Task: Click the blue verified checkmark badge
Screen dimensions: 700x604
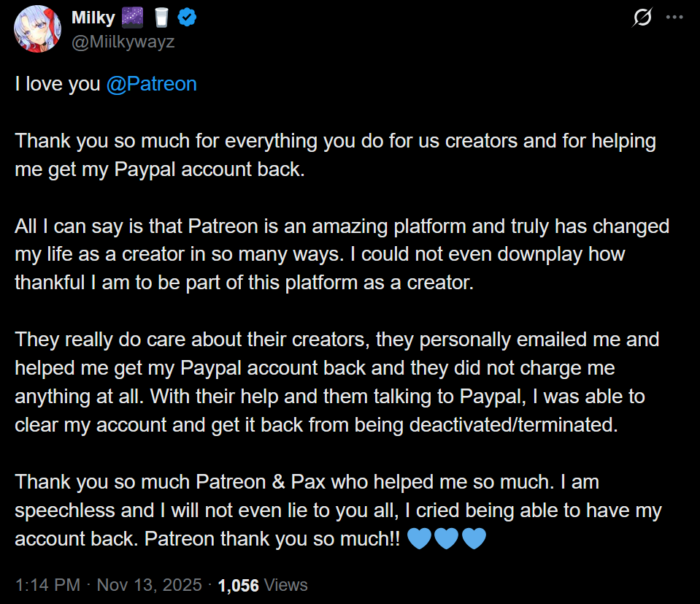Action: (187, 18)
